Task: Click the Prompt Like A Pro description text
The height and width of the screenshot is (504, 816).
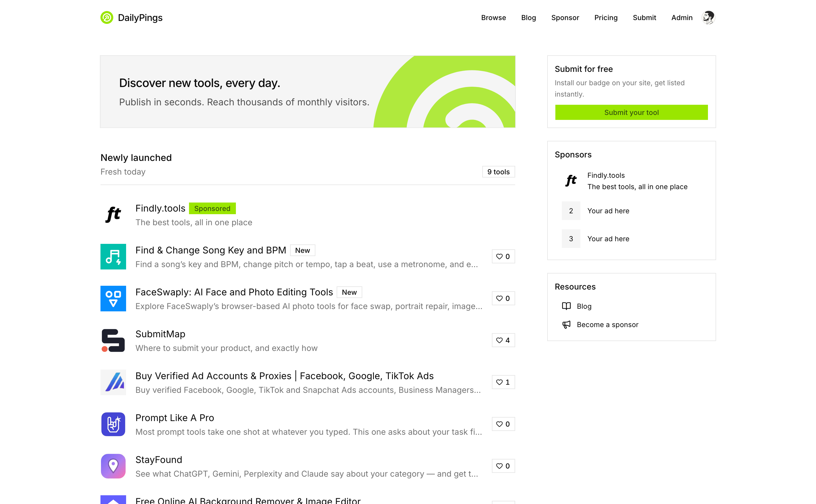Action: point(309,432)
